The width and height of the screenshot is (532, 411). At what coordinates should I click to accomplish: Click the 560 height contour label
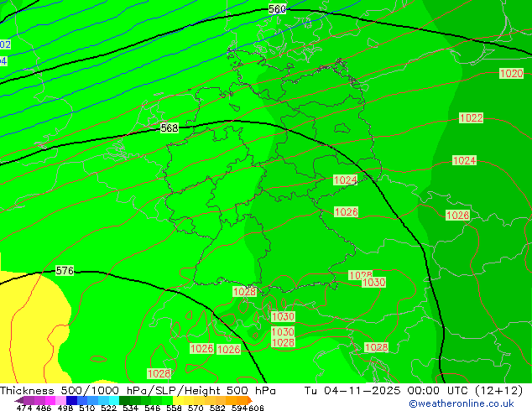[x=277, y=9]
